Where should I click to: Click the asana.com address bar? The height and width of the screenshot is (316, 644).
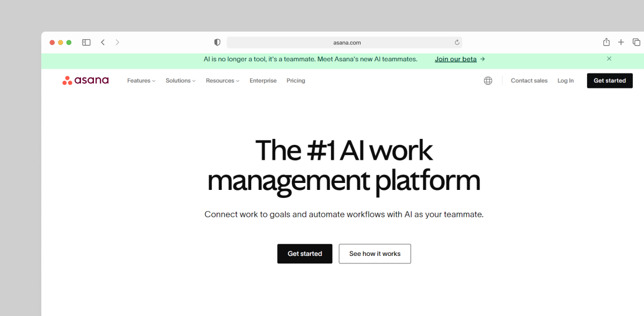pyautogui.click(x=344, y=42)
